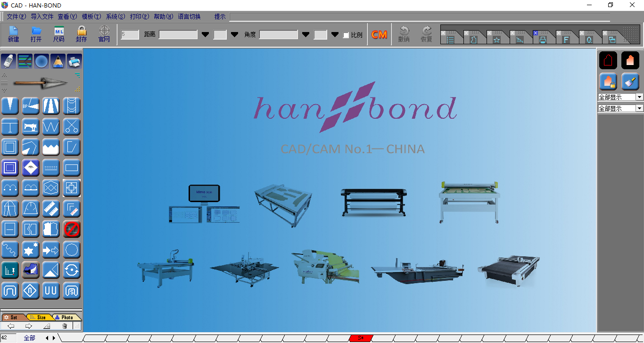Screen dimensions: 644x343
Task: Click the wavy curve line tool
Action: click(10, 250)
